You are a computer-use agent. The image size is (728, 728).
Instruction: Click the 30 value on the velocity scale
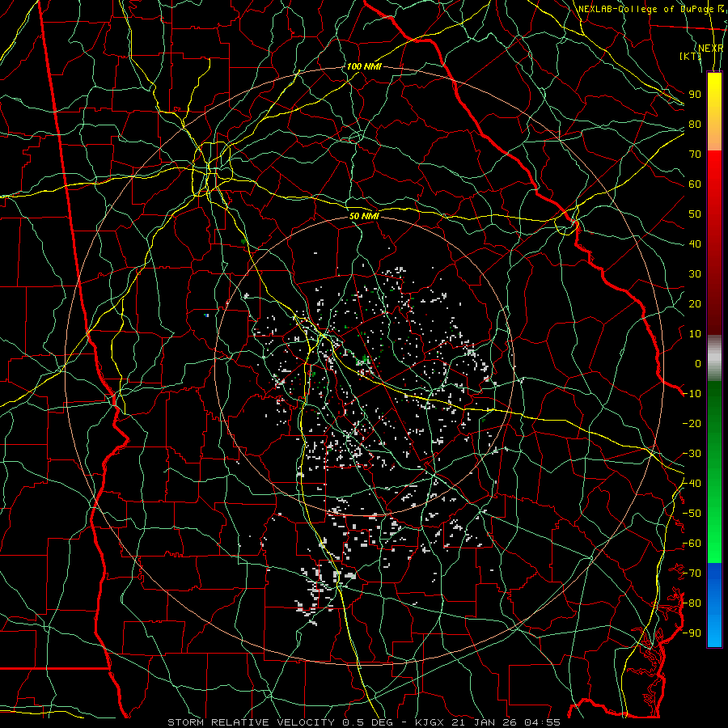click(x=695, y=274)
